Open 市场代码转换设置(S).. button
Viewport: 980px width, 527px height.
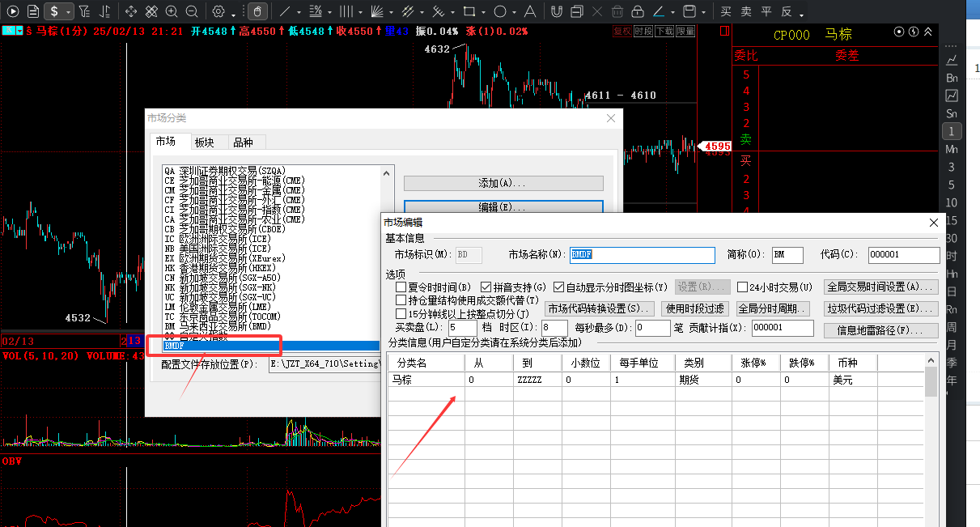pos(600,308)
